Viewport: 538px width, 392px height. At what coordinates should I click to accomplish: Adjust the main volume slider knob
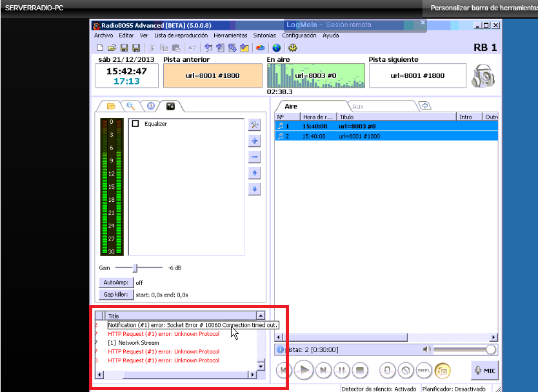tap(491, 349)
